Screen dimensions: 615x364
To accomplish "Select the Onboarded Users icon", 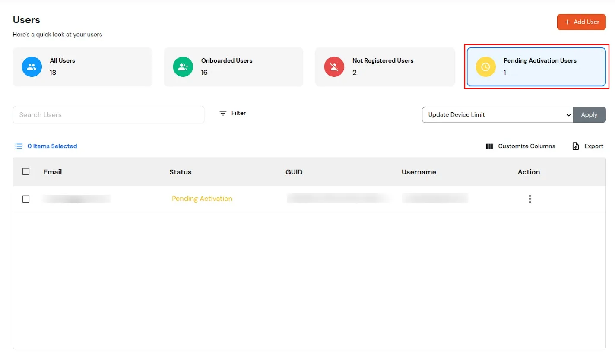I will pyautogui.click(x=183, y=67).
